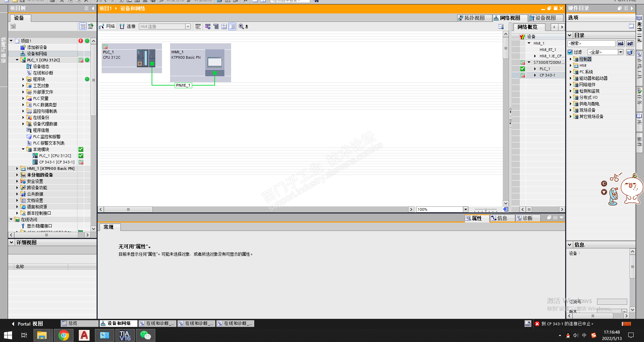The image size is (644, 342).
Task: Collapse the 本地模块 node
Action: [x=23, y=149]
